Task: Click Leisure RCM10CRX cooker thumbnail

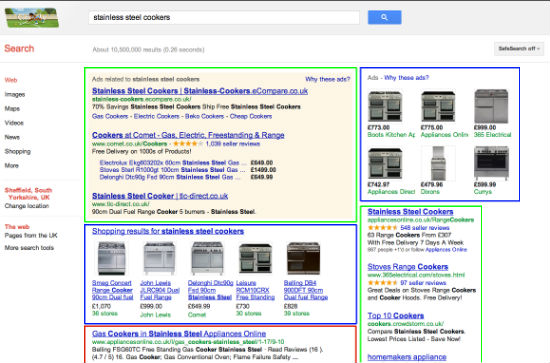Action: (x=255, y=258)
